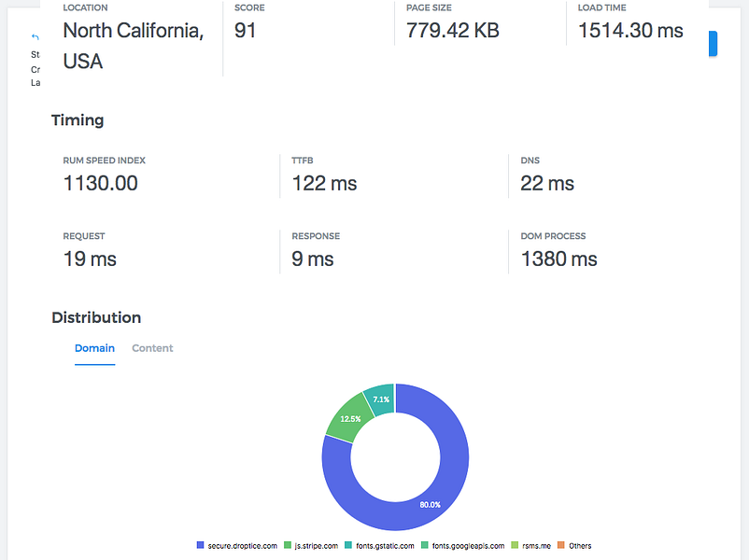Click the Load Time value 1514.30 ms
Image resolution: width=749 pixels, height=560 pixels.
pos(630,31)
